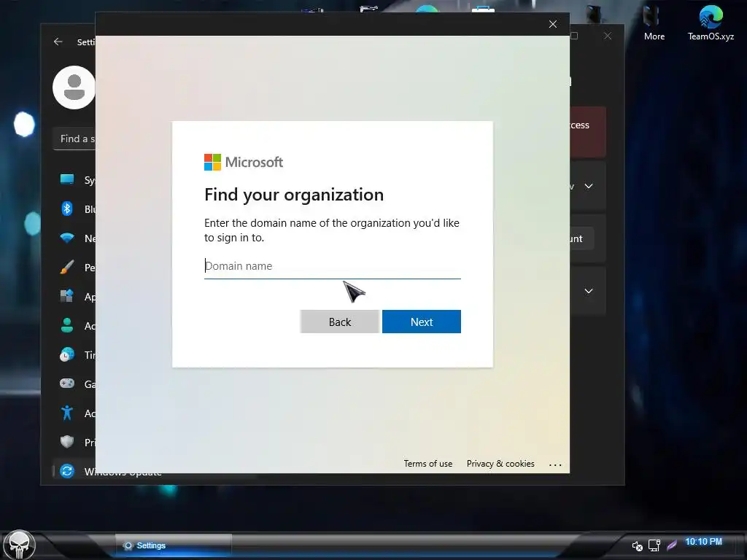The height and width of the screenshot is (560, 747).
Task: Click the user profile avatar in Settings
Action: click(74, 87)
